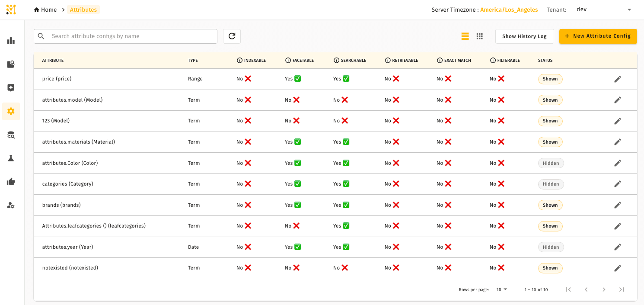This screenshot has height=305, width=644.
Task: Click the Searchable info icon in header
Action: coord(336,61)
